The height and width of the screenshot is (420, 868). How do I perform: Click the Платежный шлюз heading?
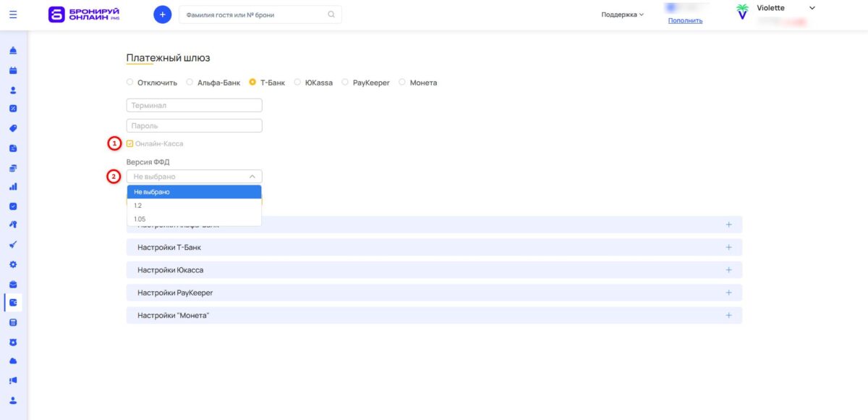pos(168,58)
